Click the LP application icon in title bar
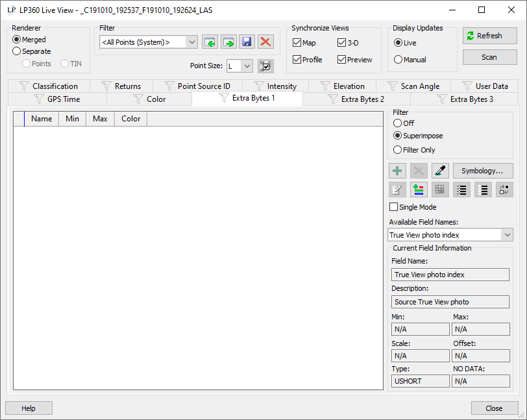Viewport: 527px width, 420px height. click(x=12, y=10)
